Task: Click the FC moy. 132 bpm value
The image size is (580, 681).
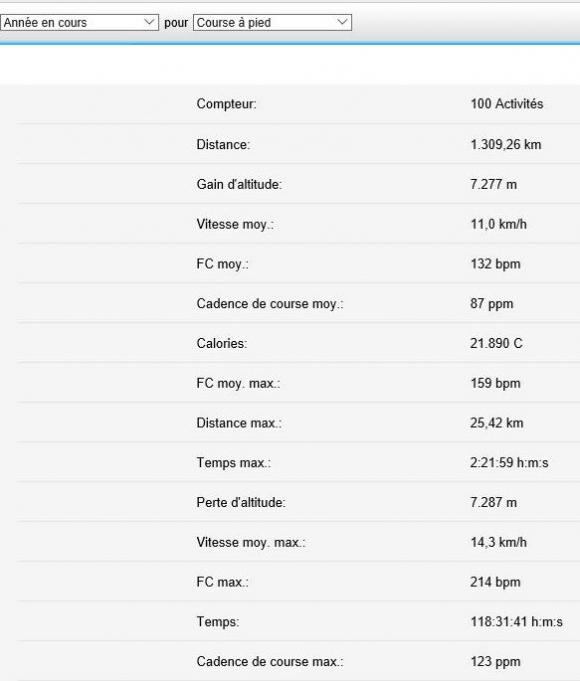Action: point(495,264)
